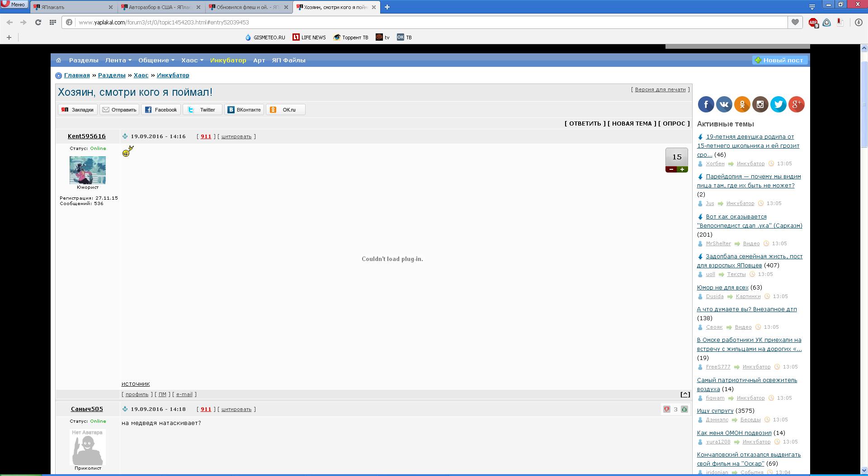868x476 pixels.
Task: Expand the Лента dropdown menu
Action: pos(118,60)
